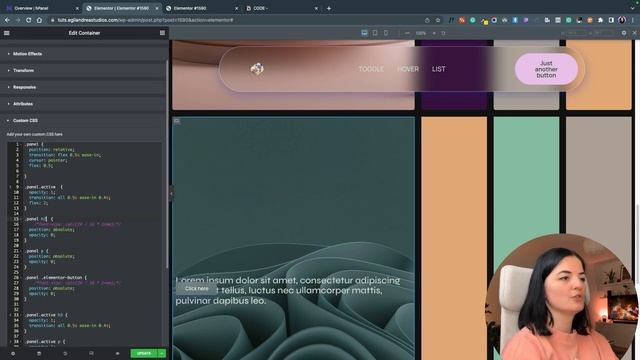Open the tab search chevron

(632, 8)
